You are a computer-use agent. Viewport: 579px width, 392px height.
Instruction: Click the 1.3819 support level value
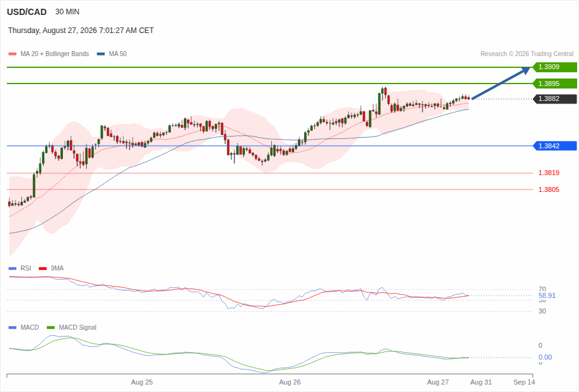[x=548, y=173]
